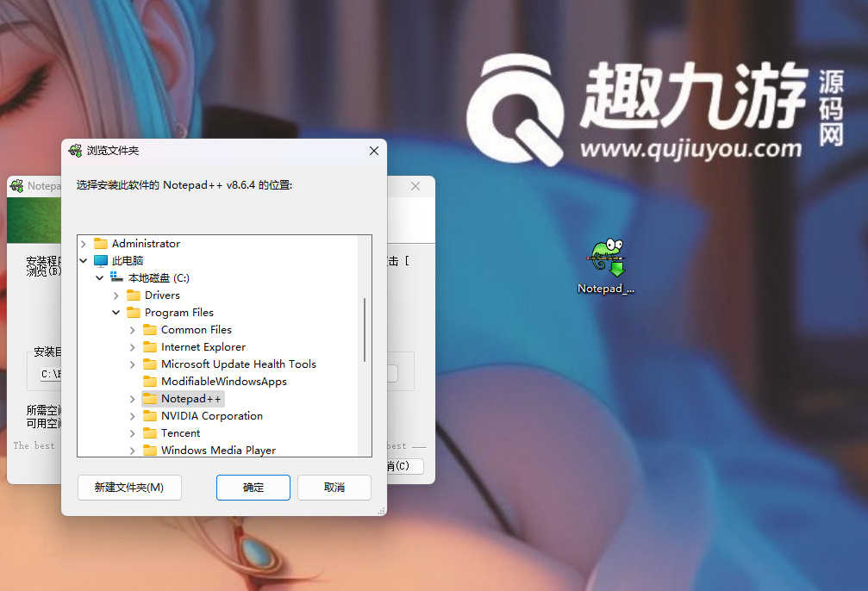Image resolution: width=868 pixels, height=591 pixels.
Task: Click the Tencent folder icon
Action: click(x=150, y=432)
